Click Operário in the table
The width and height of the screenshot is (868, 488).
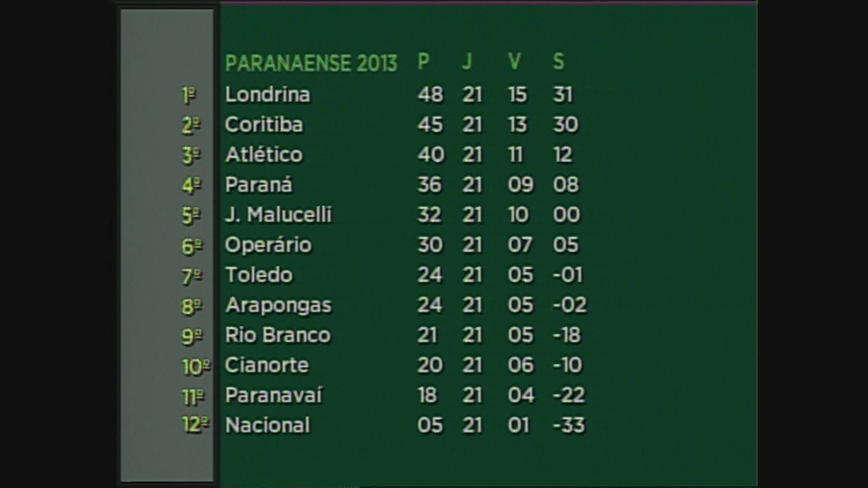pos(269,245)
